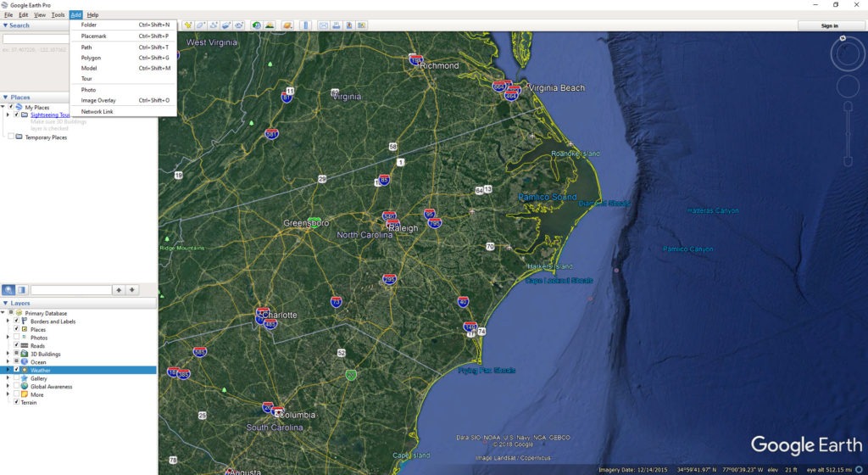The height and width of the screenshot is (475, 868).
Task: Open the Sightseeing Tour link
Action: point(50,115)
